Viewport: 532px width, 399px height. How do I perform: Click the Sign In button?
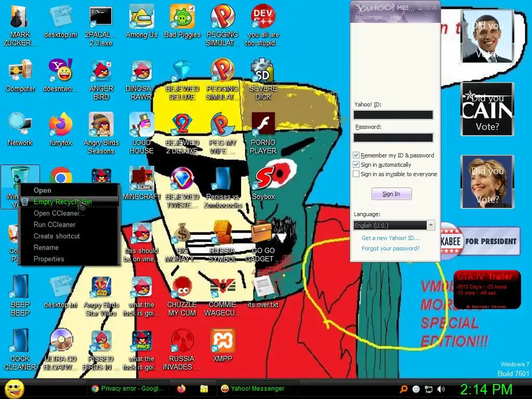coord(391,194)
